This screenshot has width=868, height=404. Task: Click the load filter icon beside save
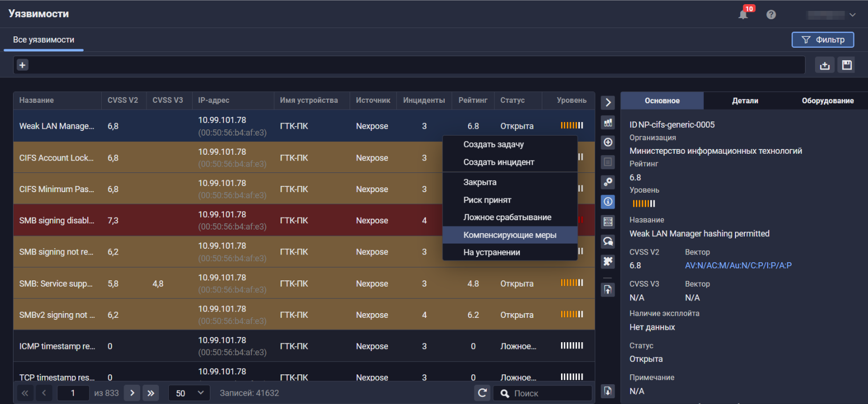pyautogui.click(x=824, y=65)
